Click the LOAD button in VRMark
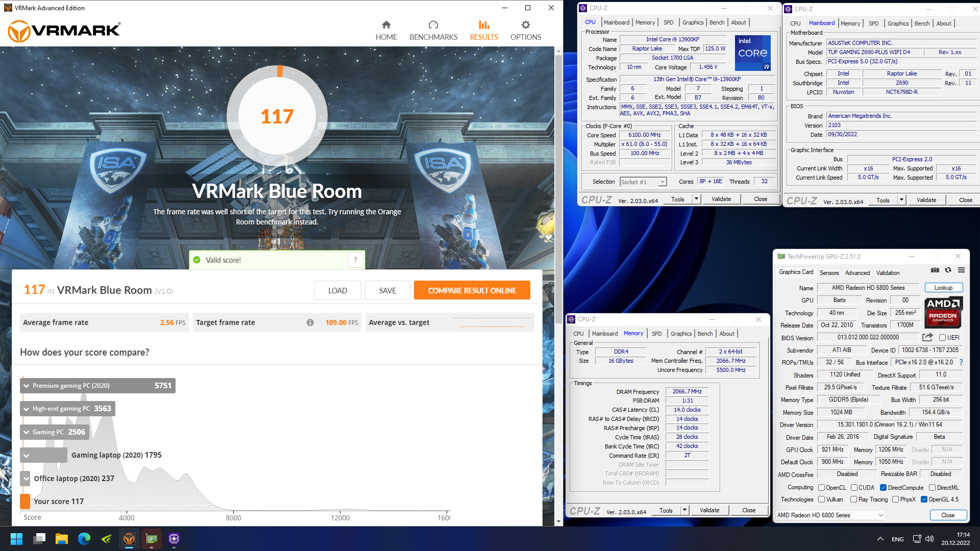The height and width of the screenshot is (551, 980). coord(337,290)
